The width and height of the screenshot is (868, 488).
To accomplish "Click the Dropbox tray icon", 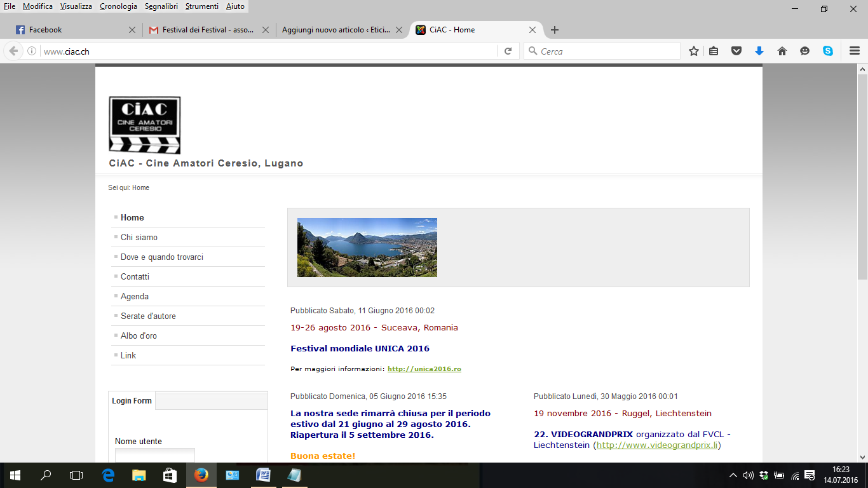I will (764, 475).
